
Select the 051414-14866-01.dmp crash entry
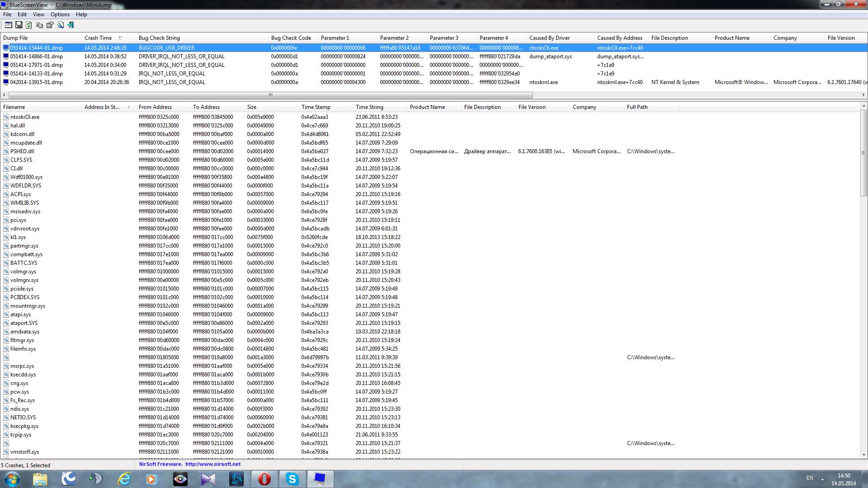pos(36,56)
